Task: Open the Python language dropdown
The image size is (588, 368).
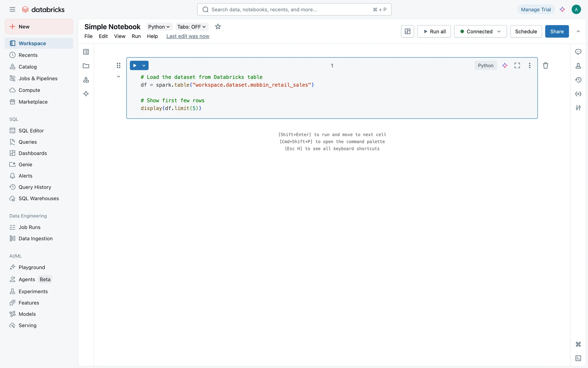Action: [x=159, y=27]
